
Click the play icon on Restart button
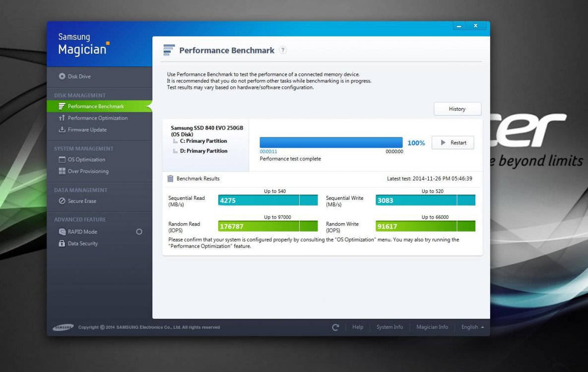443,142
